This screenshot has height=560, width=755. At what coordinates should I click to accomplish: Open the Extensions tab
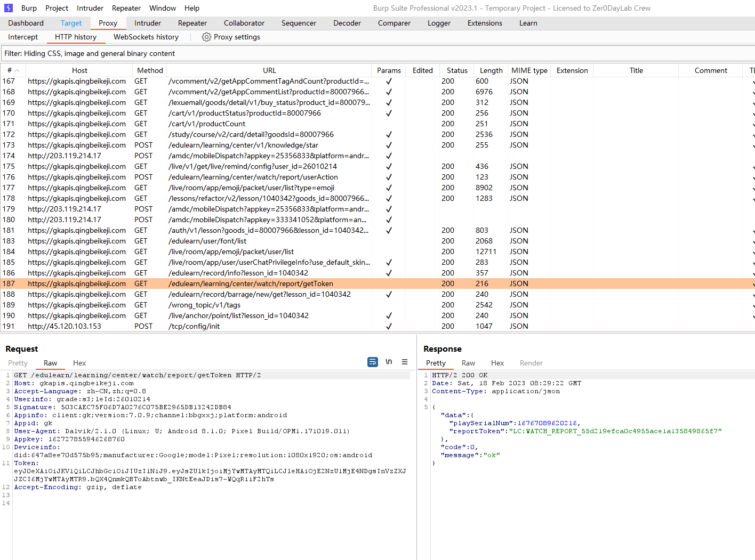pyautogui.click(x=485, y=23)
